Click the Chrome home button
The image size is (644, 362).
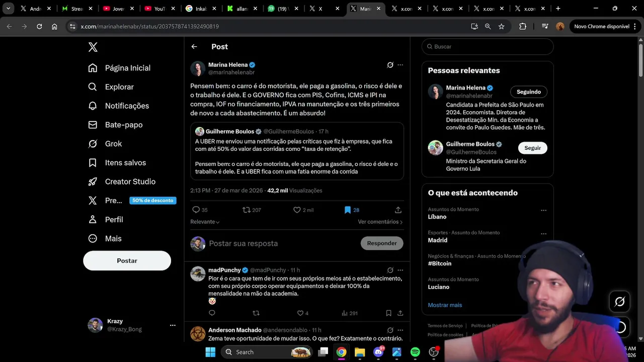[54, 26]
